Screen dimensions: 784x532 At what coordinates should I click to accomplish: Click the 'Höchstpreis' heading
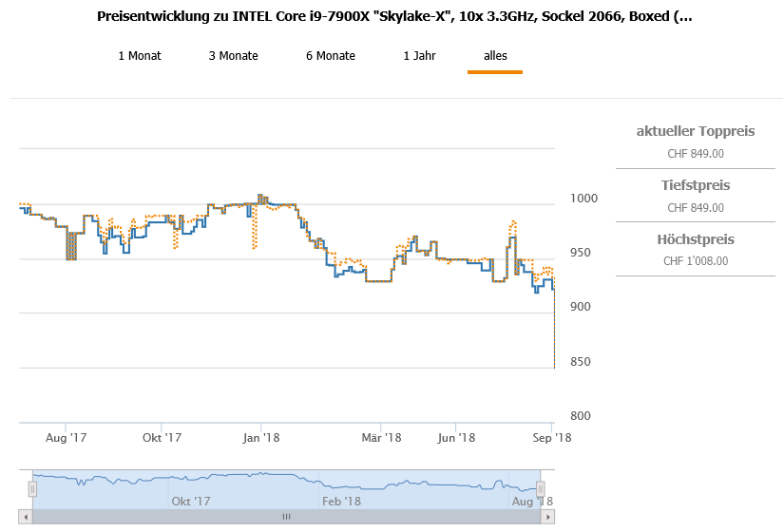tap(696, 239)
